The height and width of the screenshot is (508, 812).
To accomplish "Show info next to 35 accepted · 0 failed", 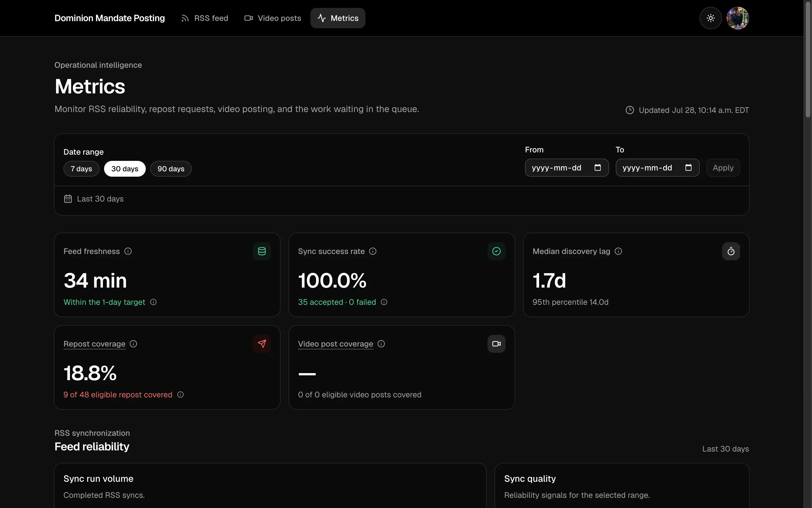I will [384, 302].
